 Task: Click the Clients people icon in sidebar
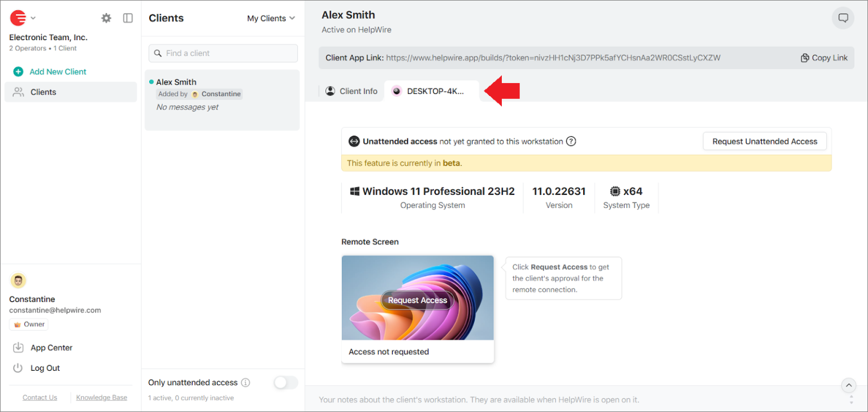click(19, 92)
